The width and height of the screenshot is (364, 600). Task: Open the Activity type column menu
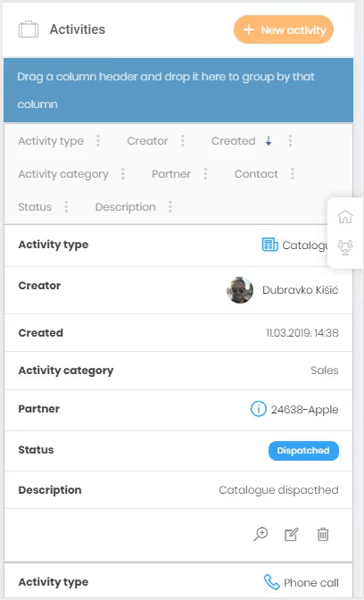pyautogui.click(x=98, y=141)
